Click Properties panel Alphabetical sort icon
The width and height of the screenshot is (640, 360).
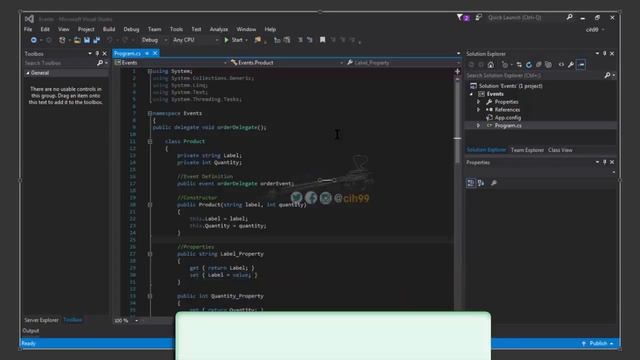tap(481, 183)
